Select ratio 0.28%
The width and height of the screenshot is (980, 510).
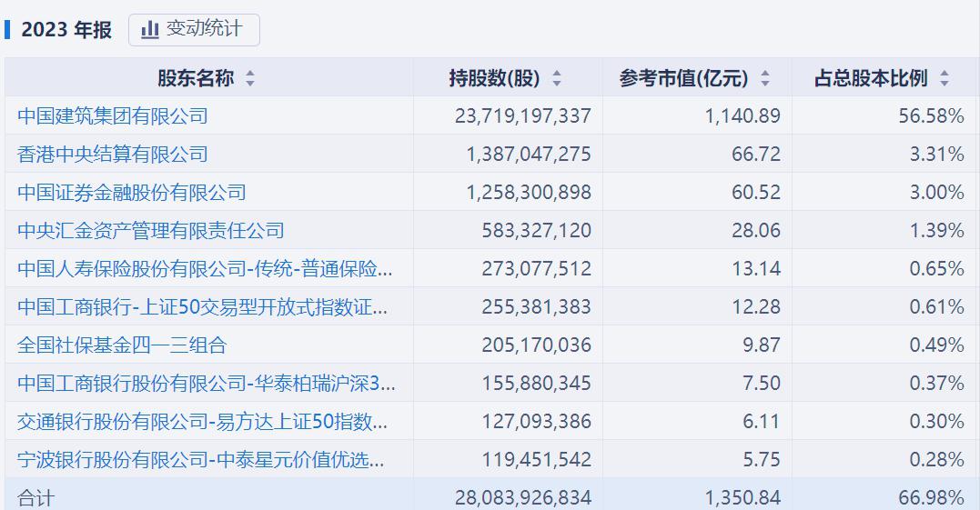click(x=937, y=459)
